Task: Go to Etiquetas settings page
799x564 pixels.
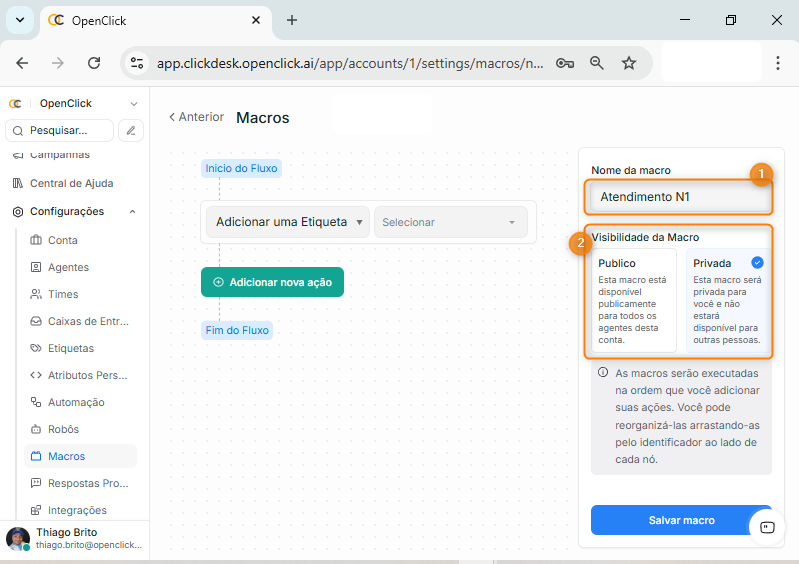Action: 71,348
